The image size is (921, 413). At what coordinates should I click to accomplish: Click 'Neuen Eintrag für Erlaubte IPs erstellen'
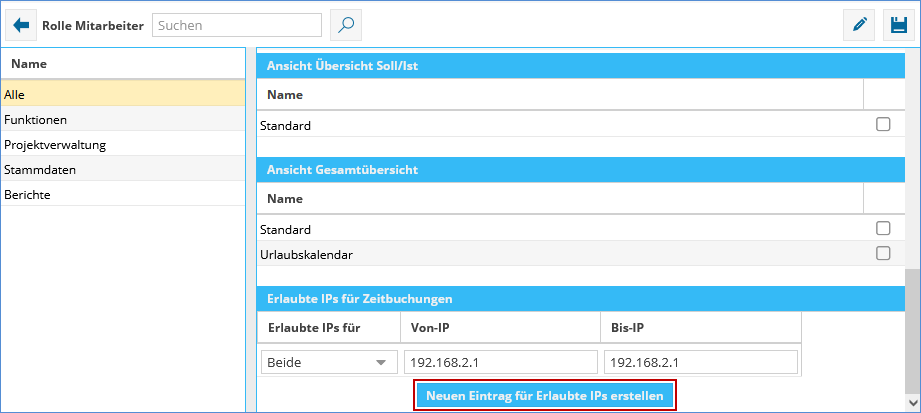[x=545, y=396]
